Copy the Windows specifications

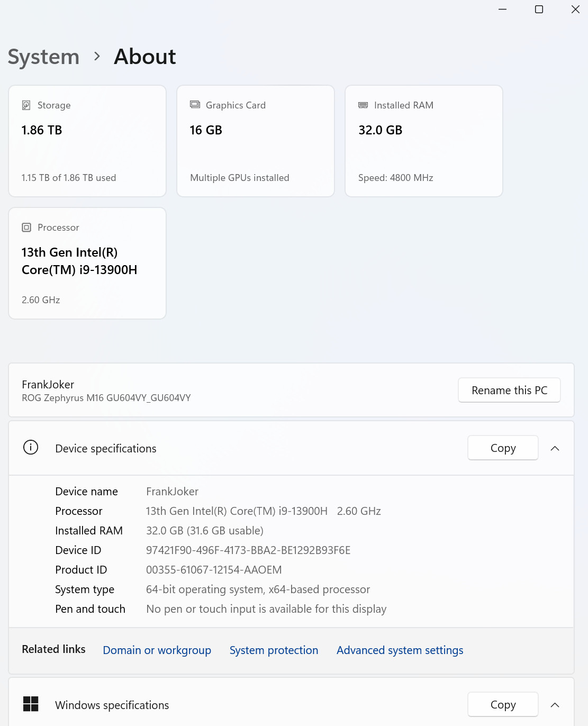pos(503,705)
